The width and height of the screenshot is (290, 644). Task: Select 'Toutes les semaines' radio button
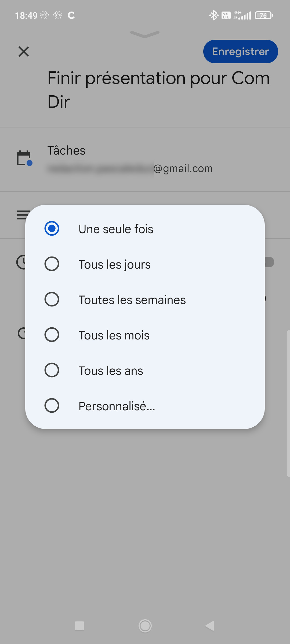click(52, 299)
